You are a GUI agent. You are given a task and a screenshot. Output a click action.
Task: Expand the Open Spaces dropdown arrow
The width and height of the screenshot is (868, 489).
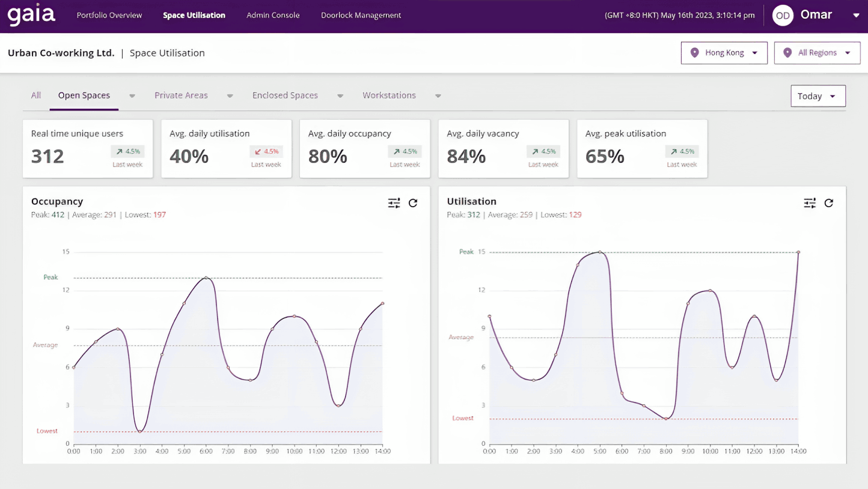pos(132,96)
